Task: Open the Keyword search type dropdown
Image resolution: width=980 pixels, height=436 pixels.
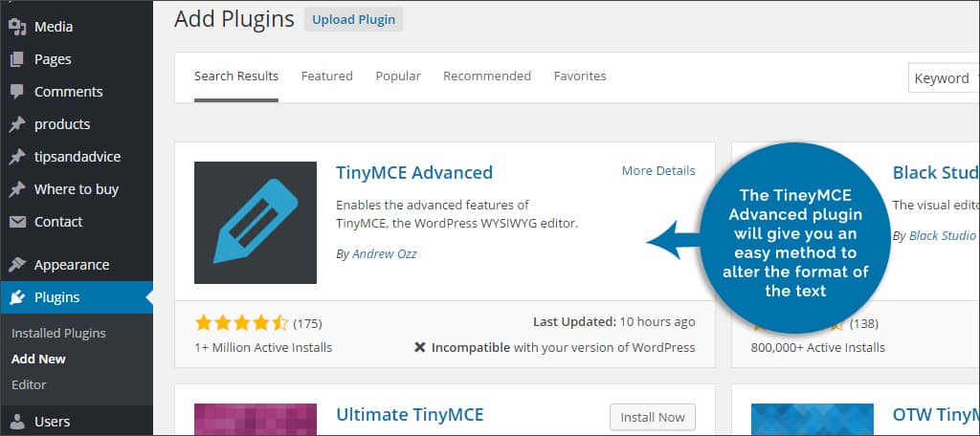Action: pos(944,78)
